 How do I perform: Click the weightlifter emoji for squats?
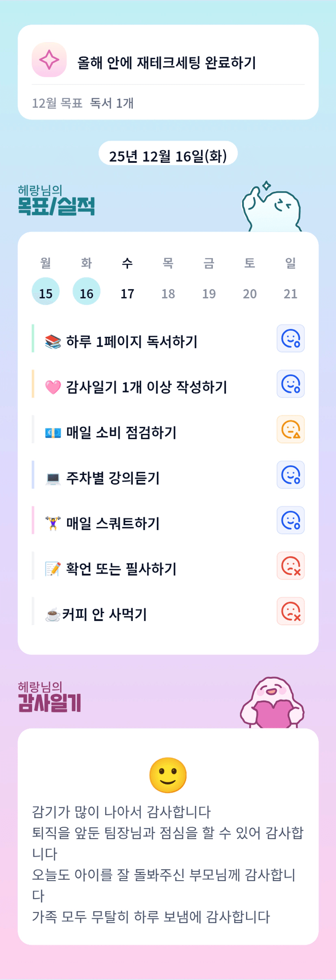(53, 524)
